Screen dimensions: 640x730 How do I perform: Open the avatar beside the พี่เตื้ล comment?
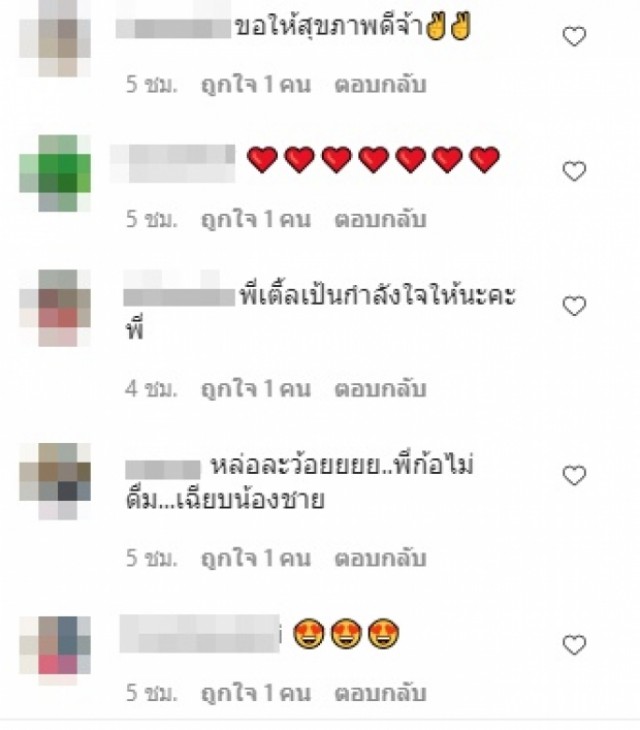pyautogui.click(x=55, y=308)
